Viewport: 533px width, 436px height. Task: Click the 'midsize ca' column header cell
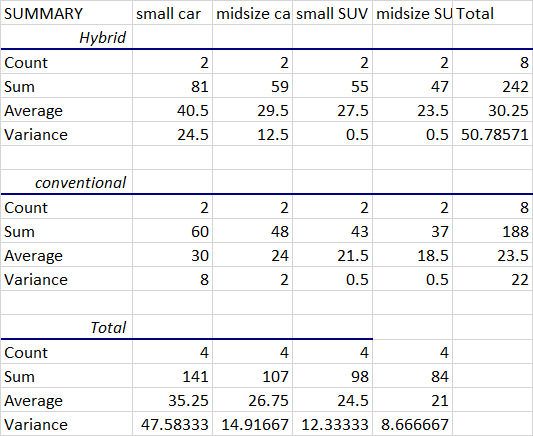click(252, 13)
